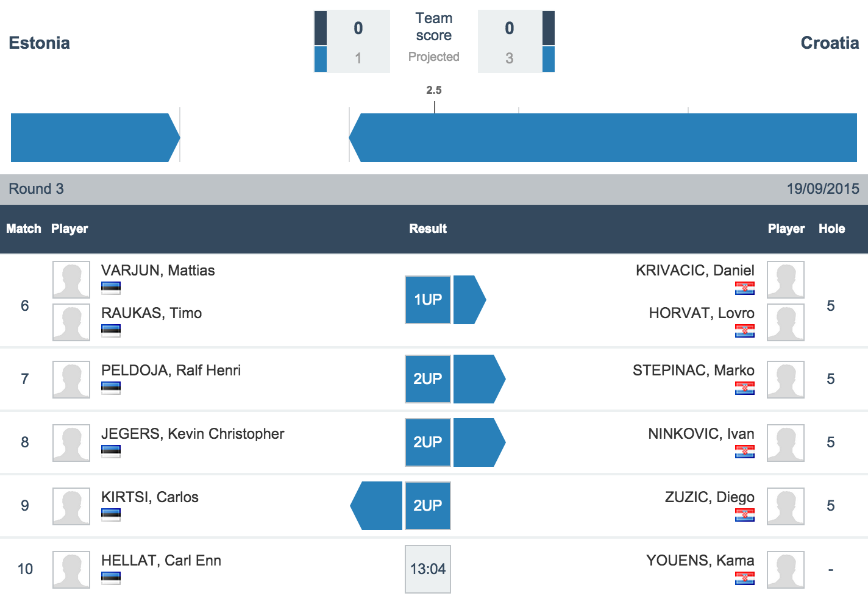
Task: Select the 2UP result for Kirtsi vs Zuzic
Action: click(428, 506)
